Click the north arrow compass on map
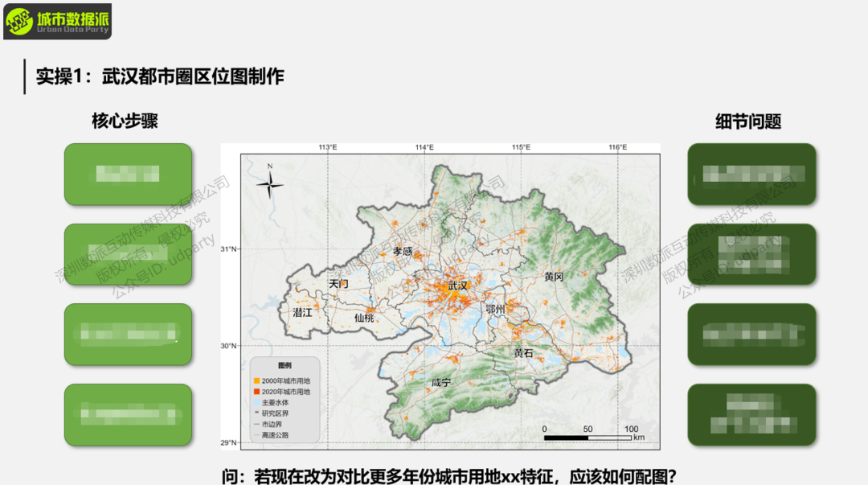 coord(270,185)
